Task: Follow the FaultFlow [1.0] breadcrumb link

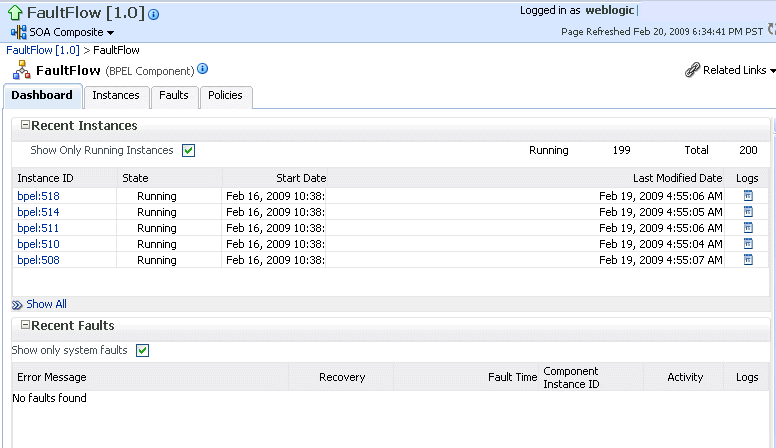Action: tap(43, 50)
